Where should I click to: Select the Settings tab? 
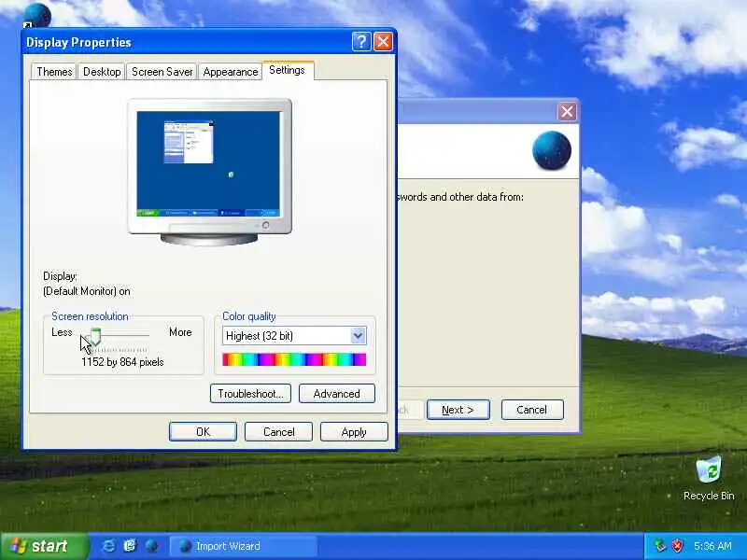point(288,70)
